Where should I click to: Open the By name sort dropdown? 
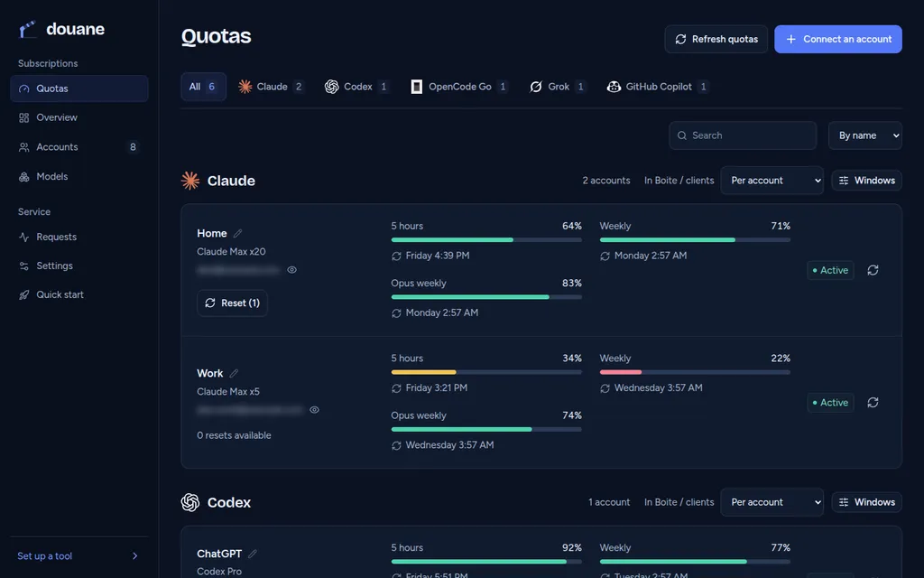(x=865, y=135)
